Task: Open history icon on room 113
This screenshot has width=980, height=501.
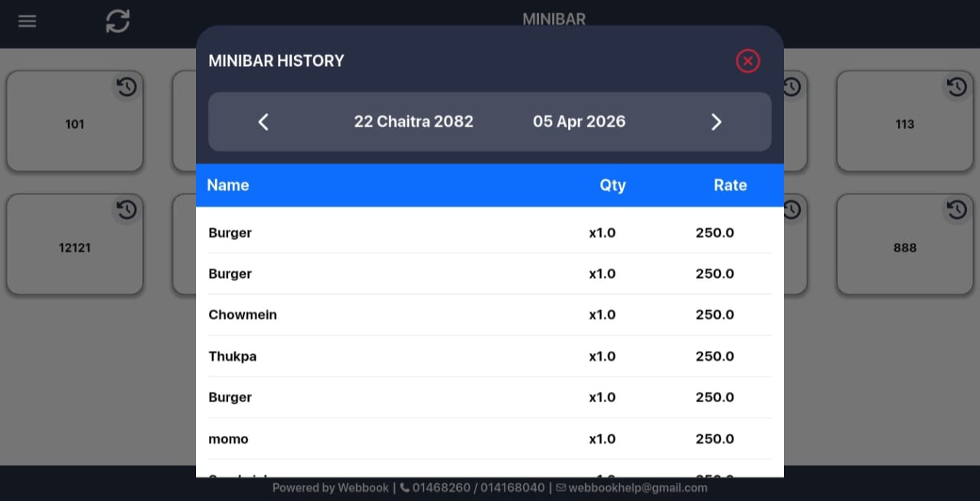Action: (957, 87)
